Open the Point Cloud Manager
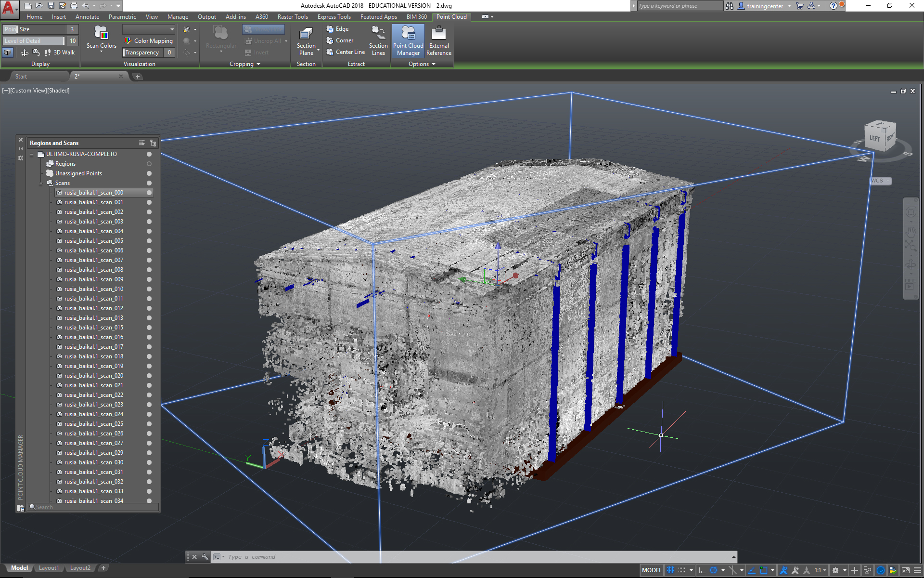The height and width of the screenshot is (578, 924). 408,40
